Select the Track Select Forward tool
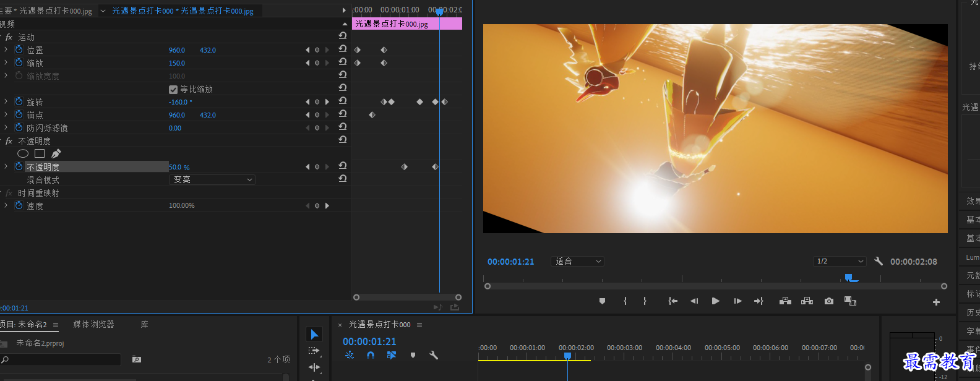The height and width of the screenshot is (381, 980). (314, 351)
